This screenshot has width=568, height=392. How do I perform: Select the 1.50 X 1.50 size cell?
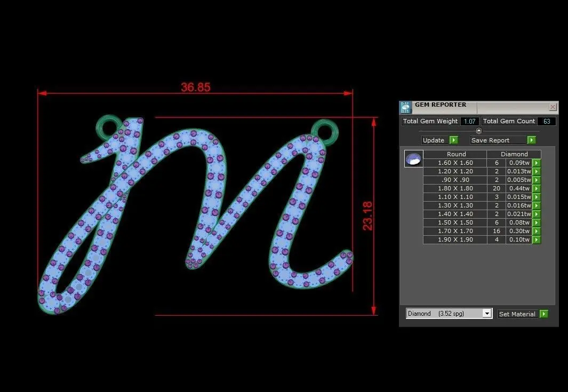[x=455, y=222]
